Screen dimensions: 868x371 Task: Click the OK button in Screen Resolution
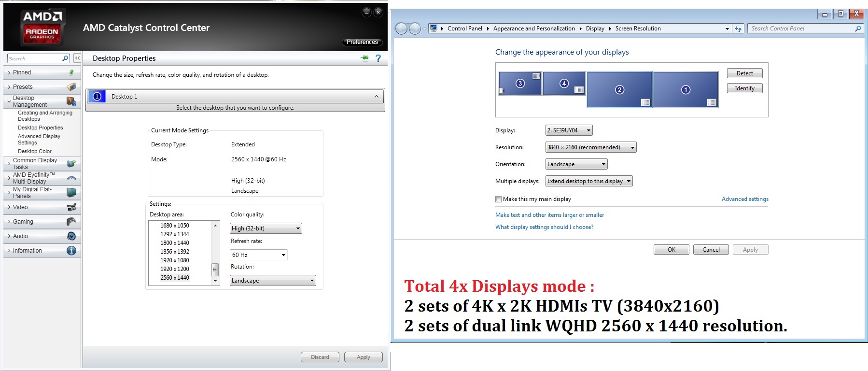[672, 250]
